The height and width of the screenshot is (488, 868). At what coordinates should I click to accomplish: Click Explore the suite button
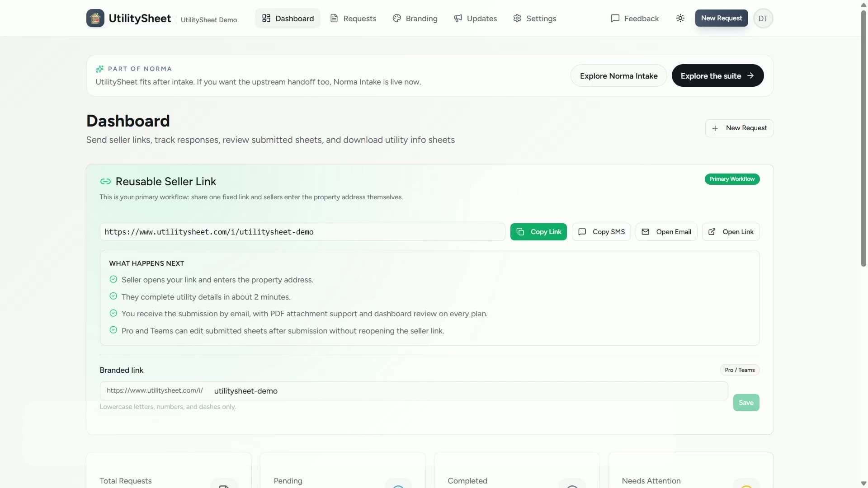pos(717,75)
